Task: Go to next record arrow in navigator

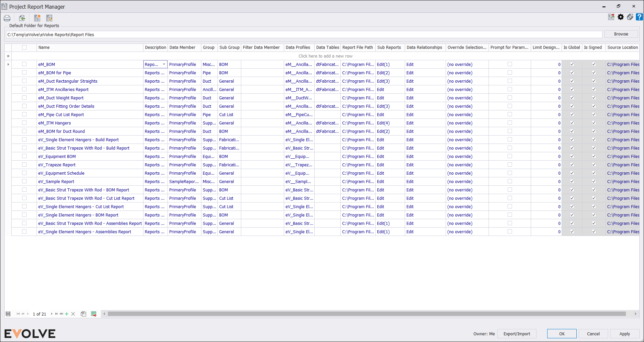Action: coord(52,314)
